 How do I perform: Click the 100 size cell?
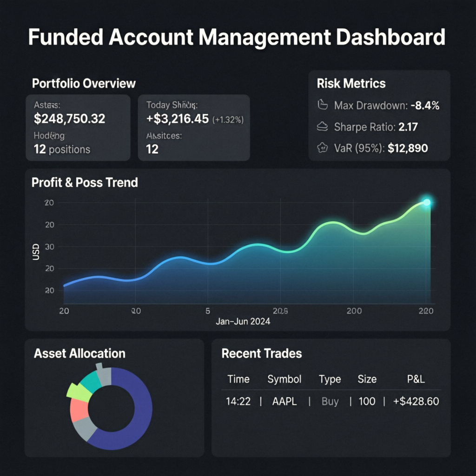coord(367,401)
